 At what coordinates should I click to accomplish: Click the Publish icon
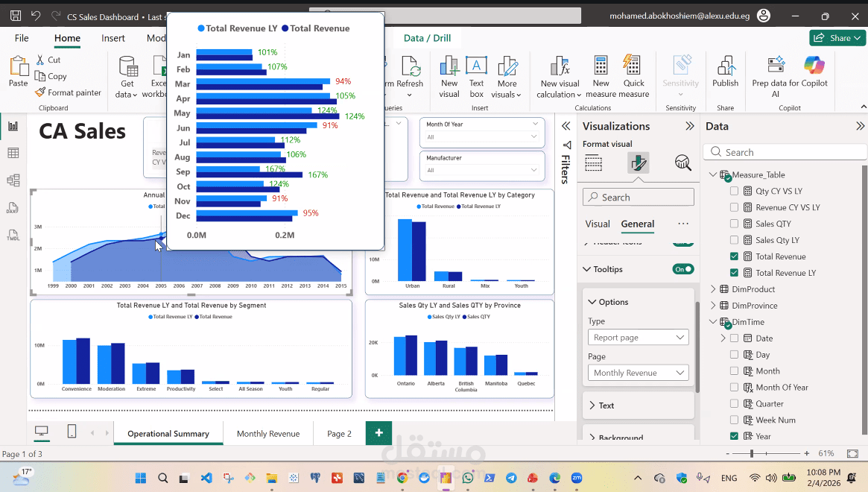pos(725,66)
